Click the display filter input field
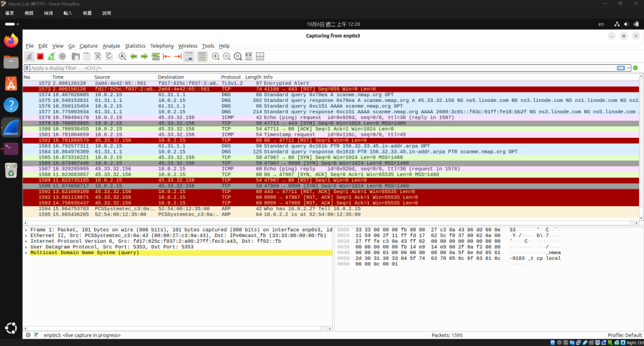This screenshot has width=644, height=346. point(323,68)
